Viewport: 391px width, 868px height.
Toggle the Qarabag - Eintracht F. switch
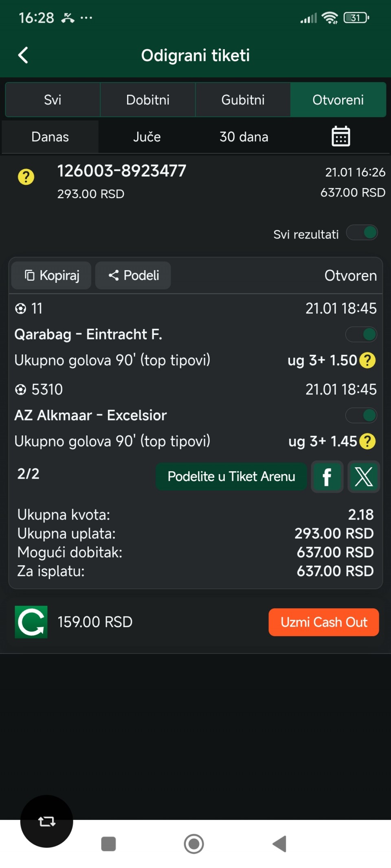(x=361, y=335)
